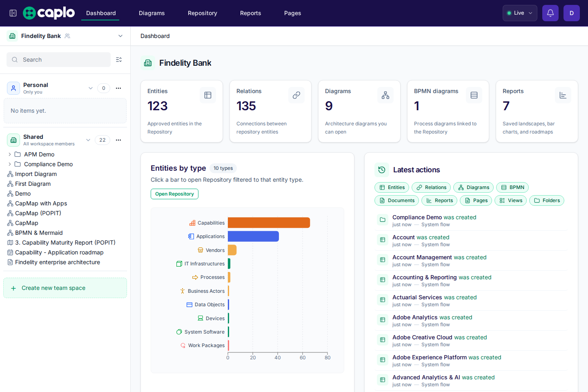The image size is (588, 392).
Task: Click the Compliance Demo folder icon in Latest actions
Action: [383, 220]
